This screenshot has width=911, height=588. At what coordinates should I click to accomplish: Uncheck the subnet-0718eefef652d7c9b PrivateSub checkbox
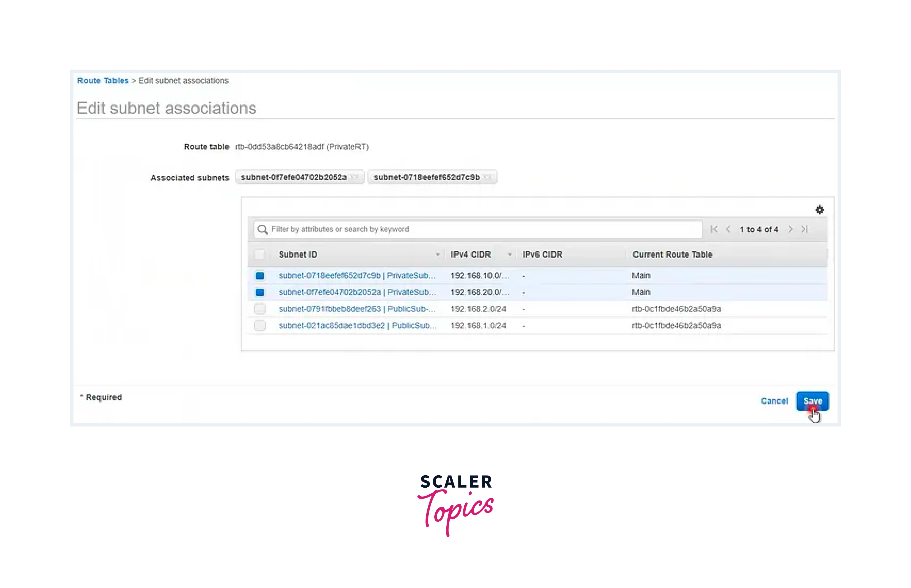point(260,275)
